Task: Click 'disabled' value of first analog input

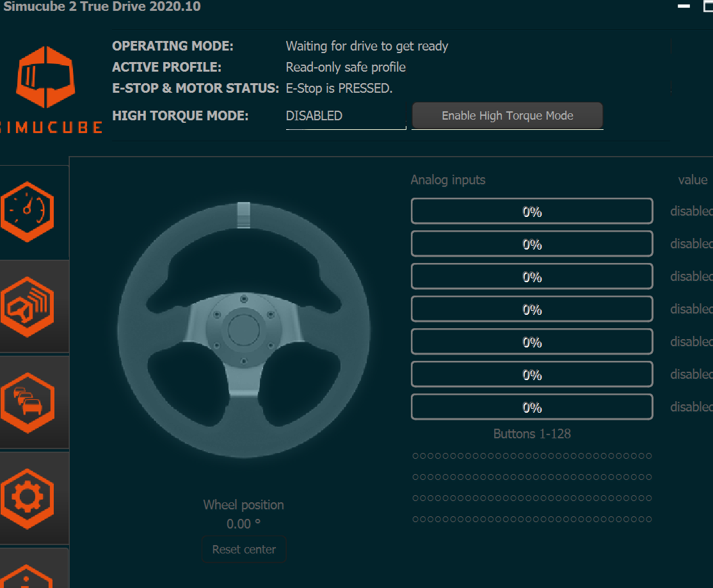Action: pos(691,211)
